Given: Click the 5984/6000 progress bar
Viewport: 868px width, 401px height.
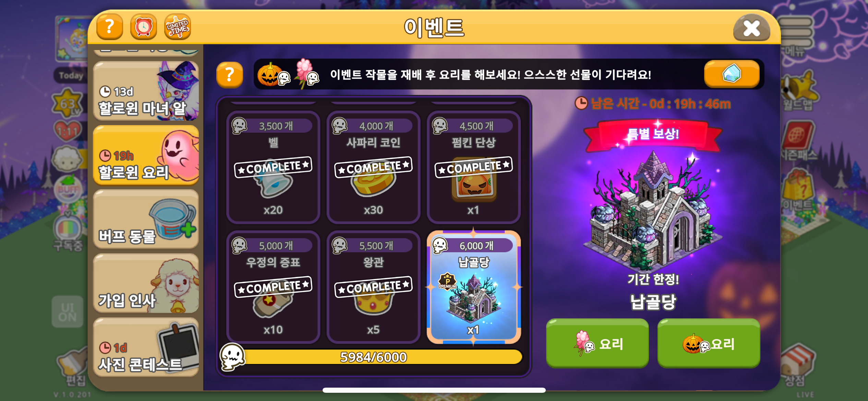Looking at the screenshot, I should [x=373, y=357].
